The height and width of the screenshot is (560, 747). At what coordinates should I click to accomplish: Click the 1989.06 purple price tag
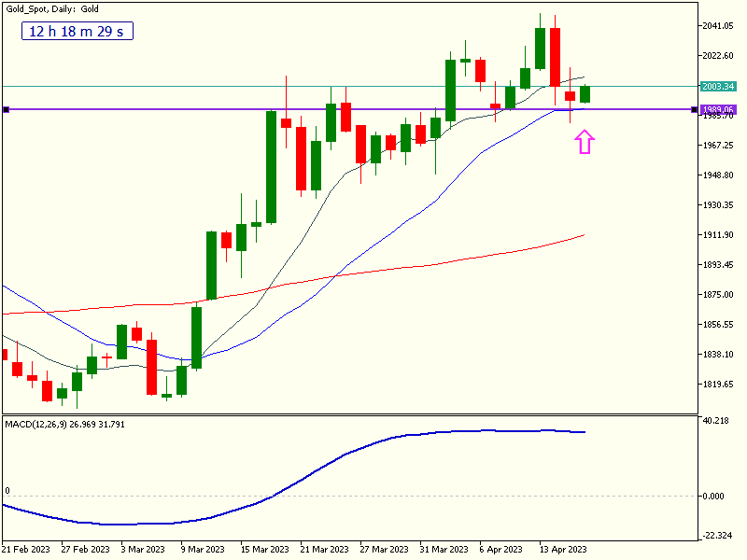717,109
